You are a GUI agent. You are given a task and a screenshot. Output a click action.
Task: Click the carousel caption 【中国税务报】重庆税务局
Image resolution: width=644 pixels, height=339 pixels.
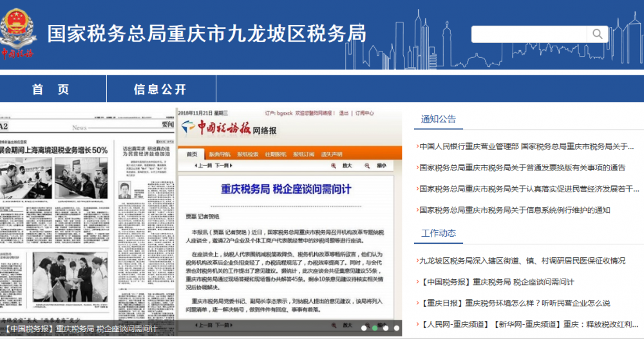click(x=81, y=329)
